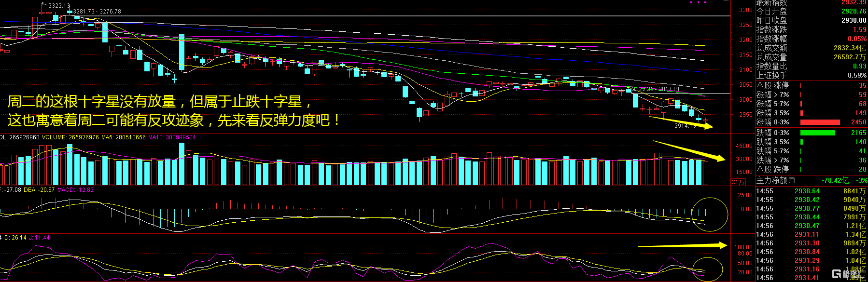Click the 跌幅 > 7% row label
The image size is (868, 282).
[x=772, y=160]
